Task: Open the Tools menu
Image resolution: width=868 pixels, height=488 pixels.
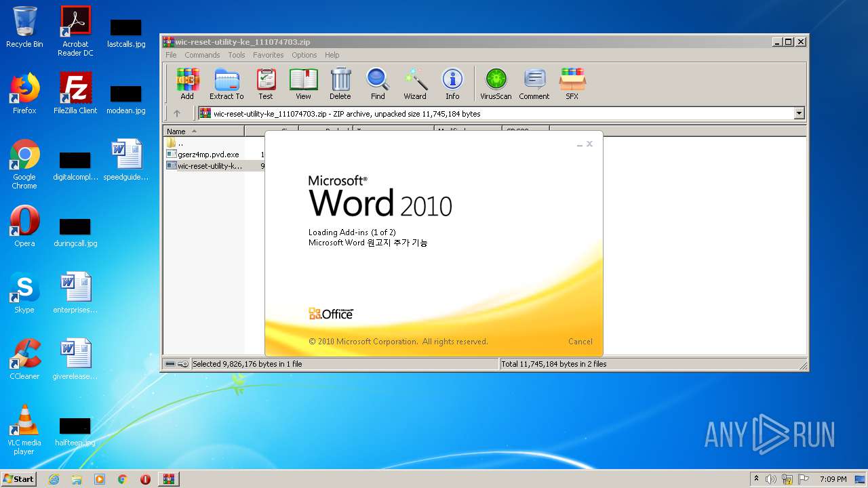Action: 237,55
